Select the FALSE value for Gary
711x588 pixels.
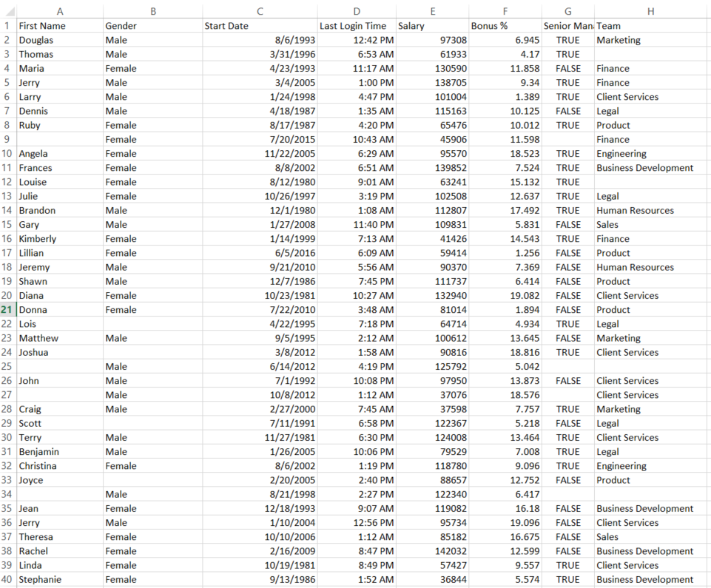[567, 224]
